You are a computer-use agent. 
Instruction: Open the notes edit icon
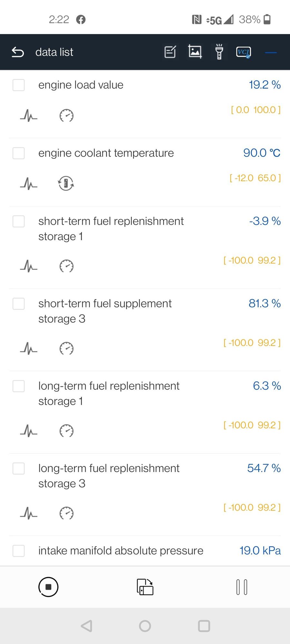click(x=170, y=52)
